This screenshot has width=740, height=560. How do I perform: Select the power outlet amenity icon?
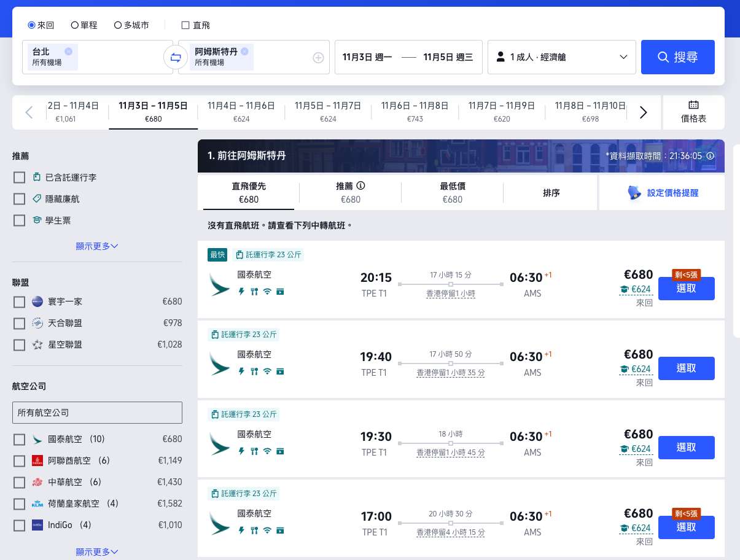click(241, 292)
